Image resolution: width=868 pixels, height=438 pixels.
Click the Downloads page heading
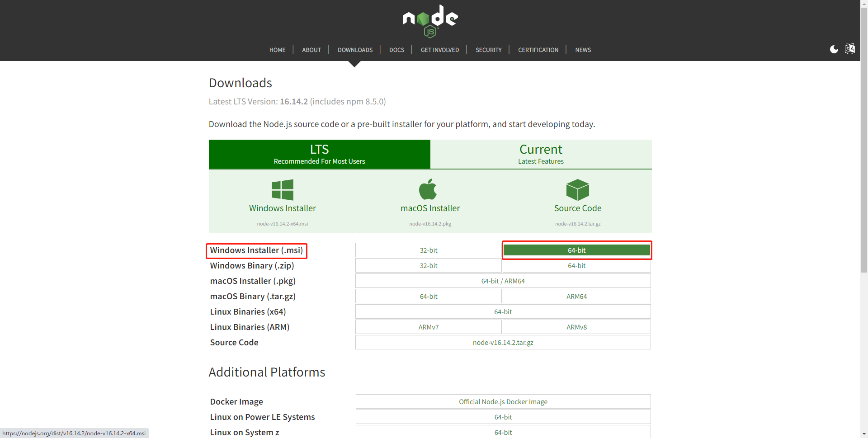point(241,83)
